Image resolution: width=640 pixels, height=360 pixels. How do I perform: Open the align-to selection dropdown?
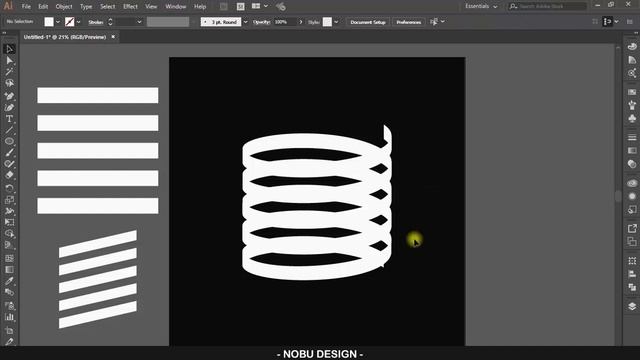tap(443, 22)
